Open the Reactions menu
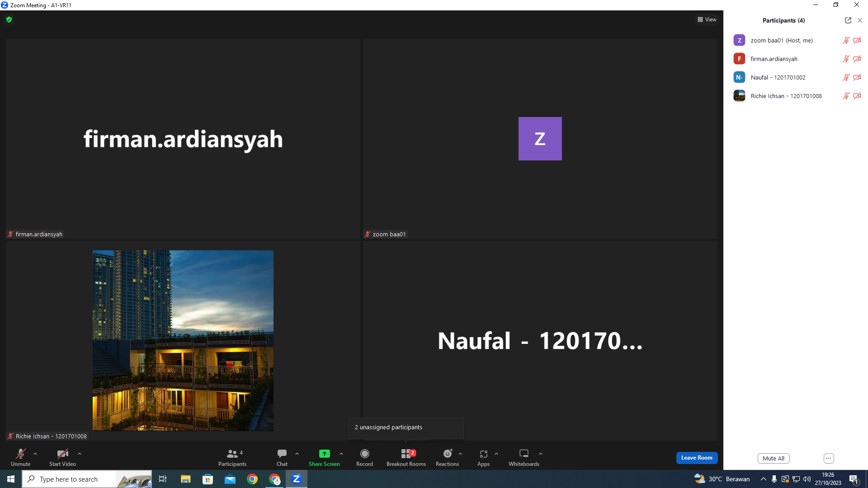This screenshot has width=868, height=488. (447, 457)
